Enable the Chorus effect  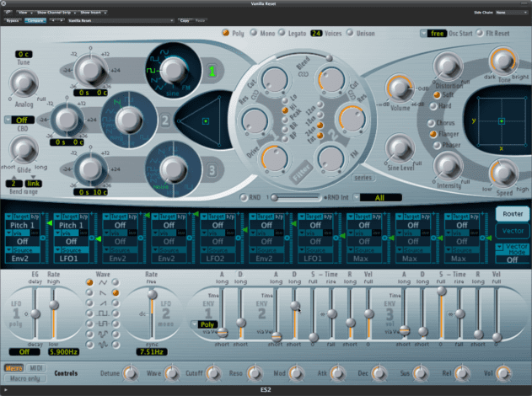coord(431,123)
